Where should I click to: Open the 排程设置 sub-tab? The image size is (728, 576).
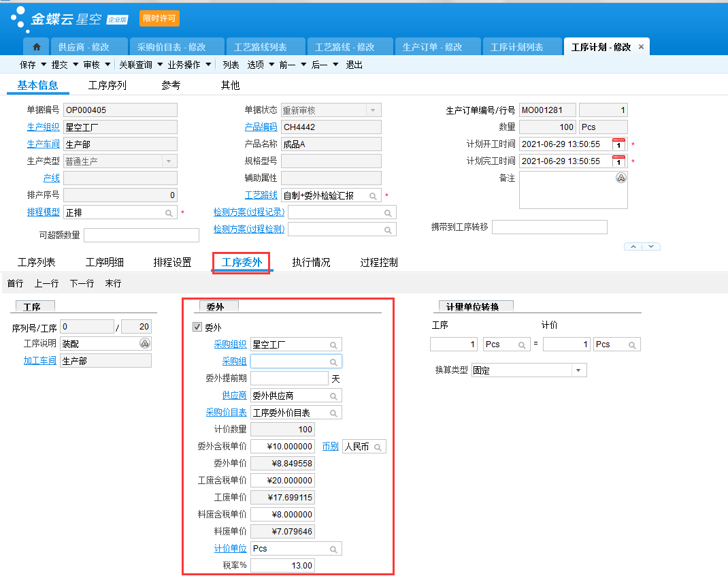pyautogui.click(x=172, y=262)
